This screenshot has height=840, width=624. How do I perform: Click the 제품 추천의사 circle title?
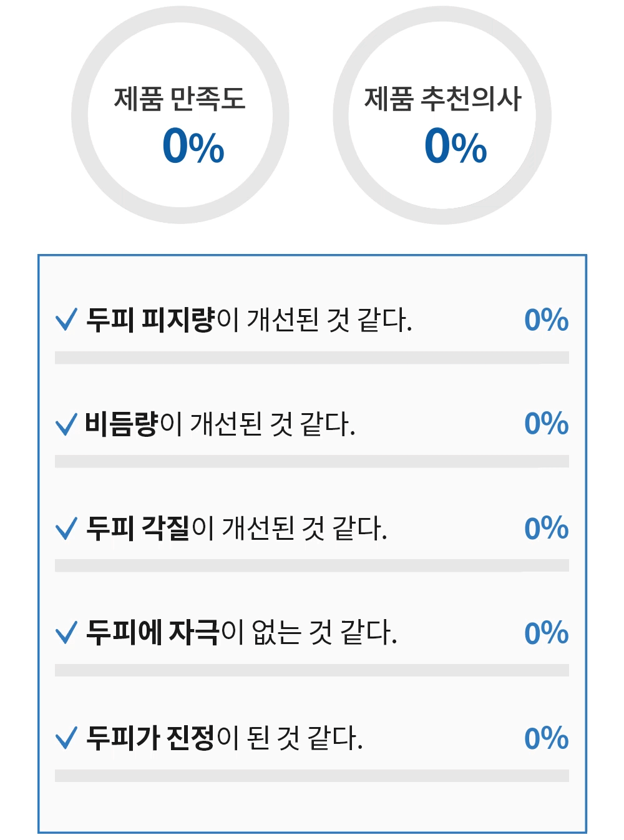coord(442,99)
